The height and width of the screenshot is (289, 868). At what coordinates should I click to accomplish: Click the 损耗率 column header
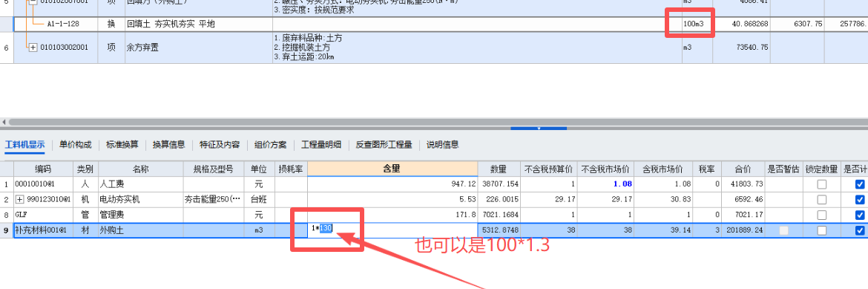(x=291, y=169)
